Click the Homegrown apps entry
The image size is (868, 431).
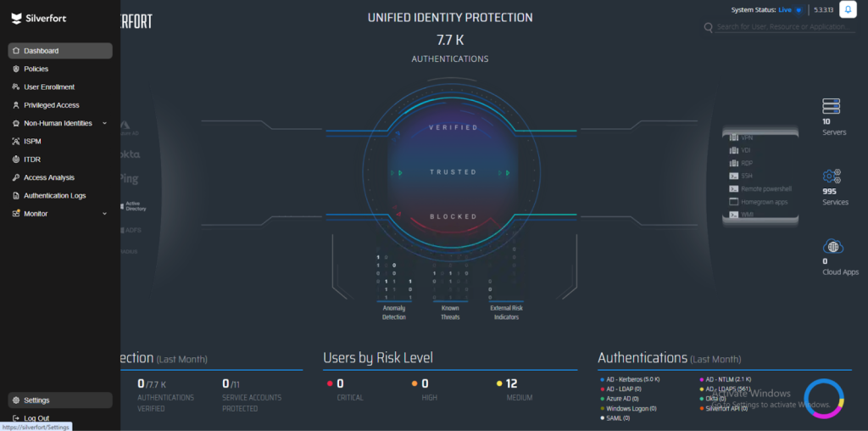click(x=758, y=202)
